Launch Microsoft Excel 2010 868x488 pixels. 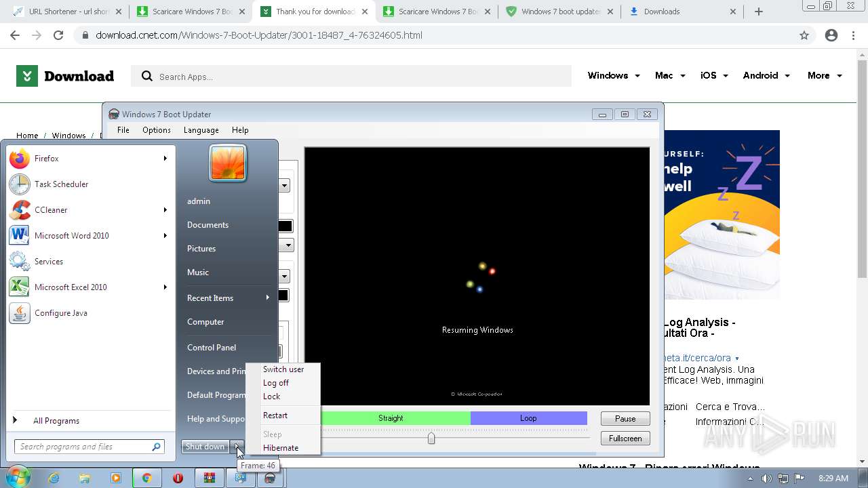click(71, 287)
